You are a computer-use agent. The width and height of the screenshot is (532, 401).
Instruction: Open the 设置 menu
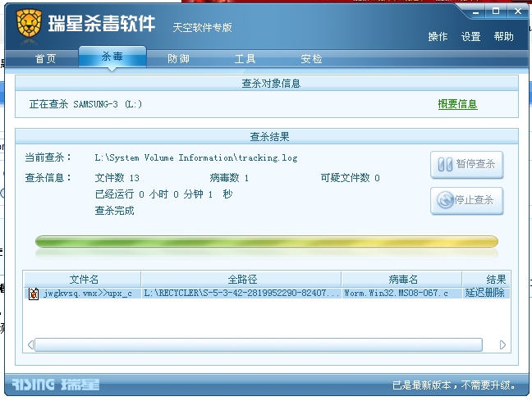pos(470,36)
